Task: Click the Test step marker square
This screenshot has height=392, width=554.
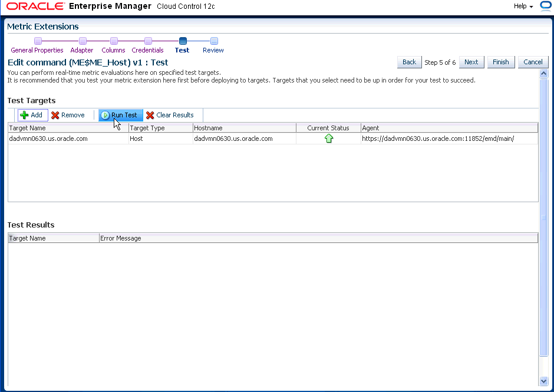Action: [183, 41]
